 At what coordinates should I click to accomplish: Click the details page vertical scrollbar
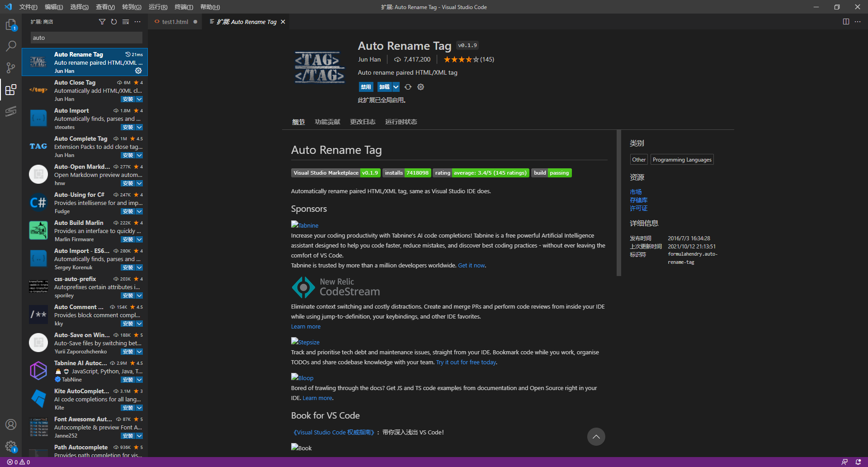(x=619, y=203)
